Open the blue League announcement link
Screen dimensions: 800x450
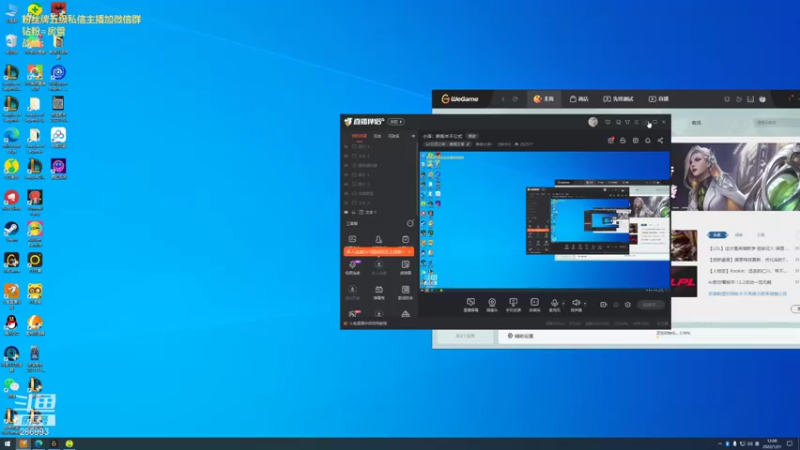click(x=747, y=293)
